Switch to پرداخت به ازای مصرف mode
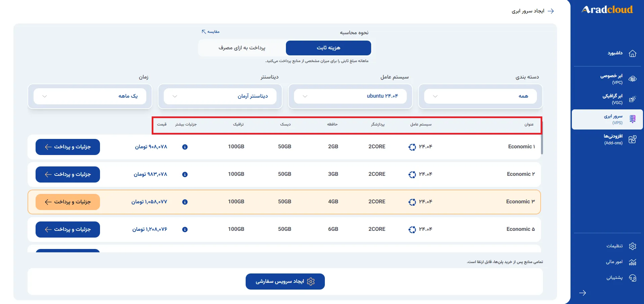Screen dimensions: 644x304 [x=242, y=48]
